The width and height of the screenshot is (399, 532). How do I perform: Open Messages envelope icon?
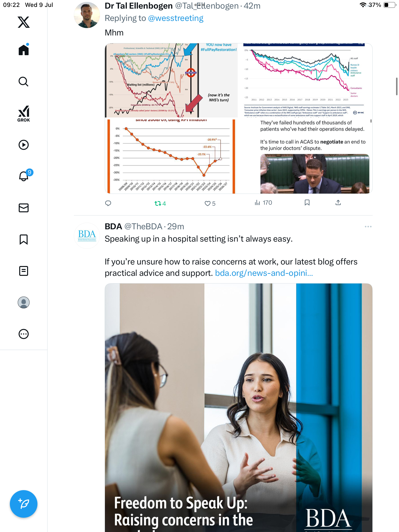[x=24, y=208]
